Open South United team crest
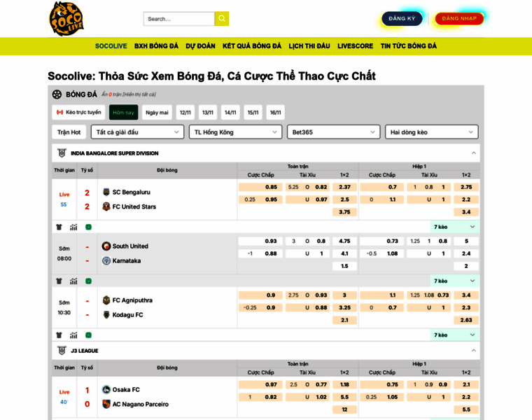 click(106, 246)
